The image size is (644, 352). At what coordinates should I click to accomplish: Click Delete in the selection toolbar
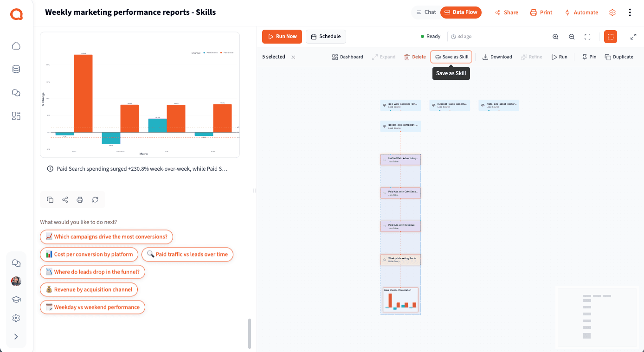tap(415, 57)
